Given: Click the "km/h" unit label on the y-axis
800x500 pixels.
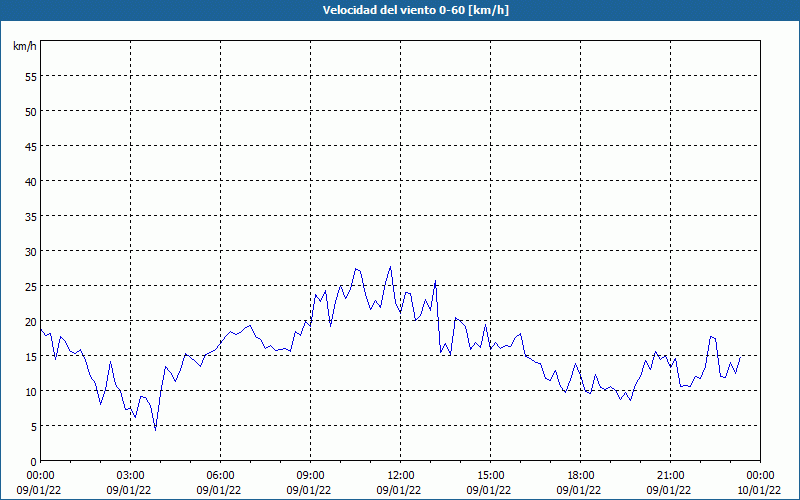Looking at the screenshot, I should click(x=24, y=46).
